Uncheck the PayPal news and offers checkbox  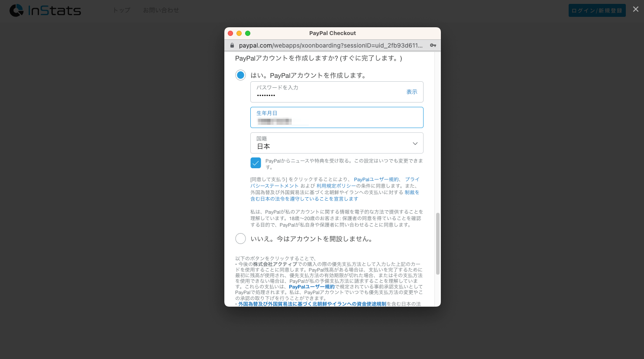256,163
